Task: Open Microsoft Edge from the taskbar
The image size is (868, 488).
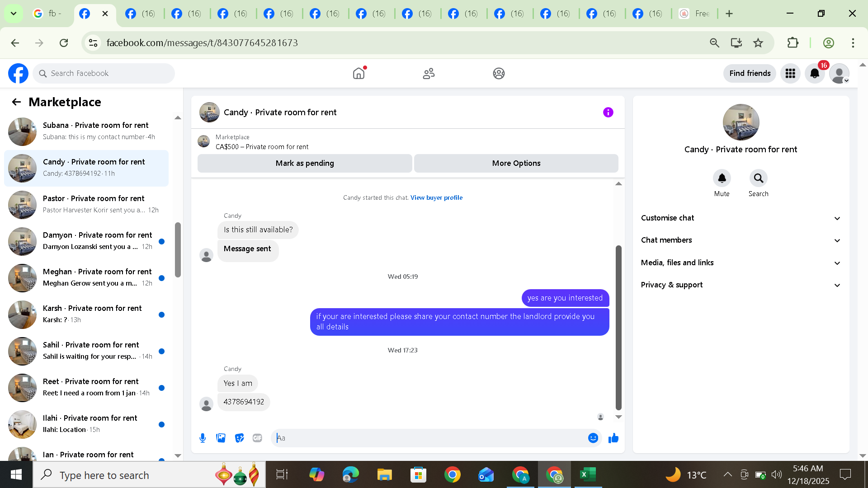Action: coord(350,474)
